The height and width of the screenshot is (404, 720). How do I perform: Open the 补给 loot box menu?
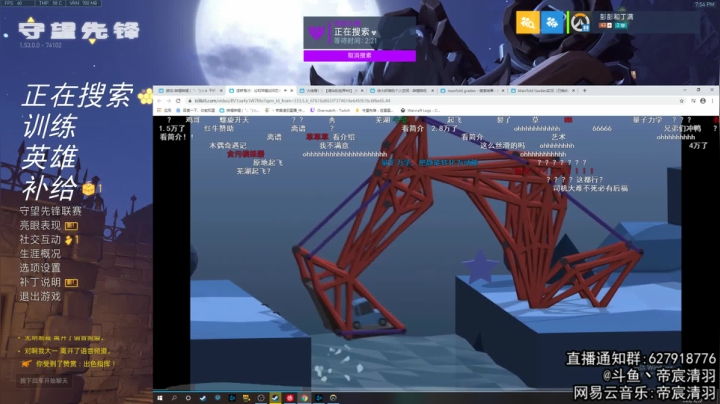point(50,188)
